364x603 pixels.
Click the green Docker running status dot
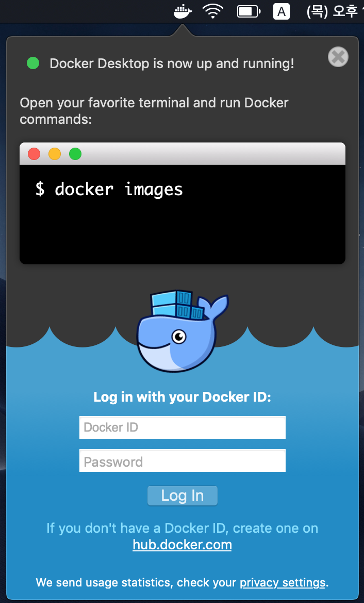tap(33, 63)
